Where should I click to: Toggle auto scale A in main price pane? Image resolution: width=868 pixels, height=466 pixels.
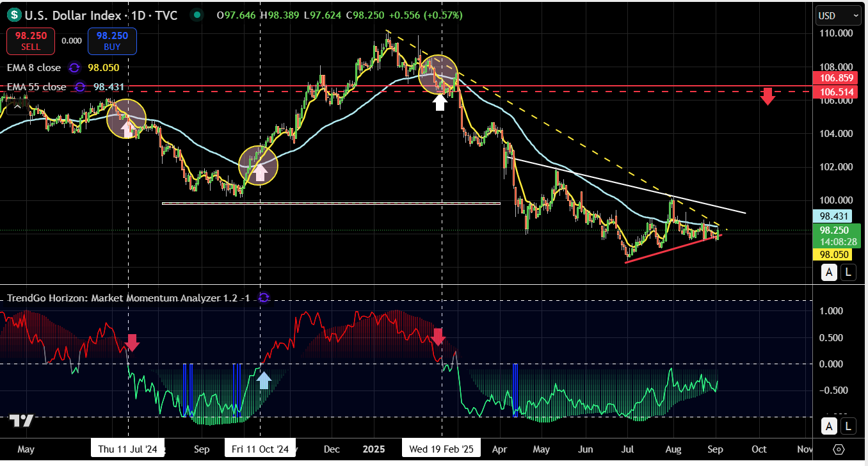tap(829, 273)
